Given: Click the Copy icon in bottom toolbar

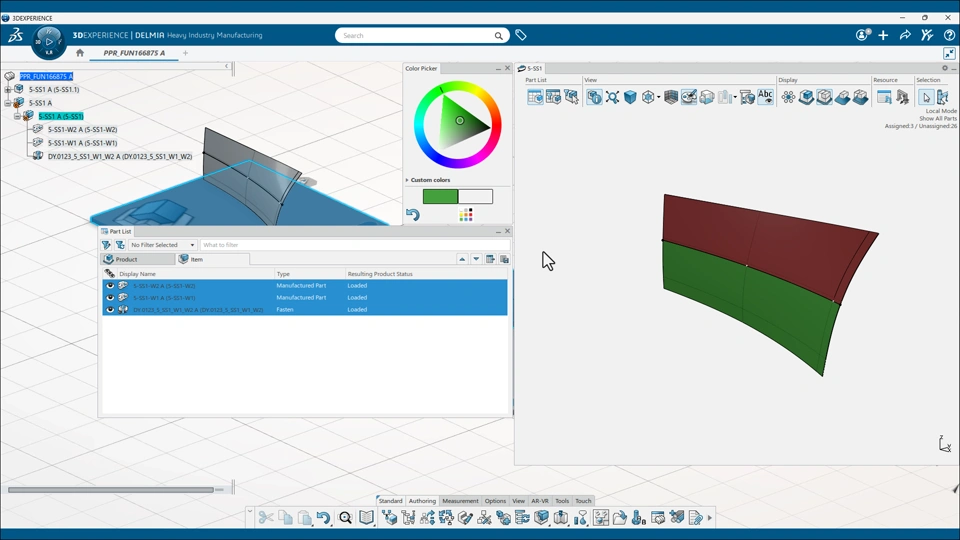Looking at the screenshot, I should click(x=285, y=518).
